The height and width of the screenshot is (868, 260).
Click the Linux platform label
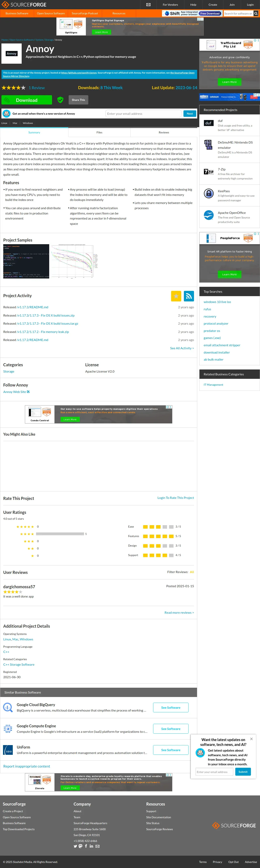[4, 123]
